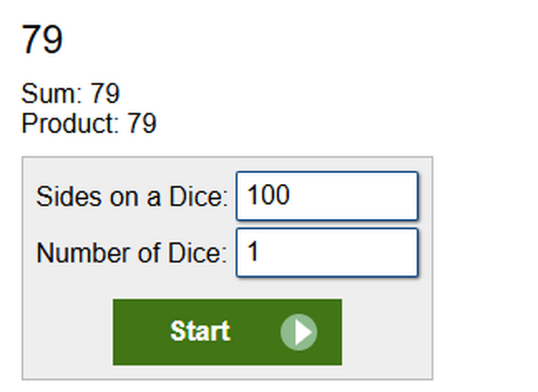Click the Product: 79 text line

pyautogui.click(x=89, y=123)
